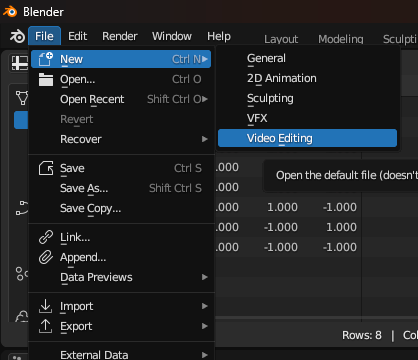Click the Export upload arrow icon
This screenshot has height=360, width=418.
(x=46, y=326)
